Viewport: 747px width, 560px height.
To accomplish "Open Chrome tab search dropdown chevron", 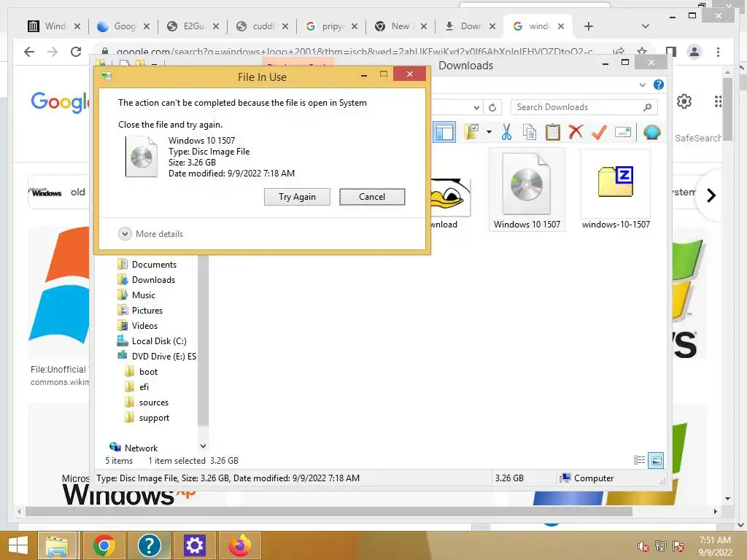I will tap(646, 26).
